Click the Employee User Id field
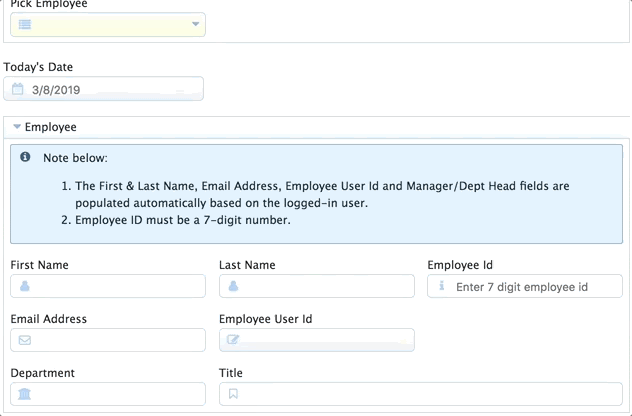 (x=317, y=340)
